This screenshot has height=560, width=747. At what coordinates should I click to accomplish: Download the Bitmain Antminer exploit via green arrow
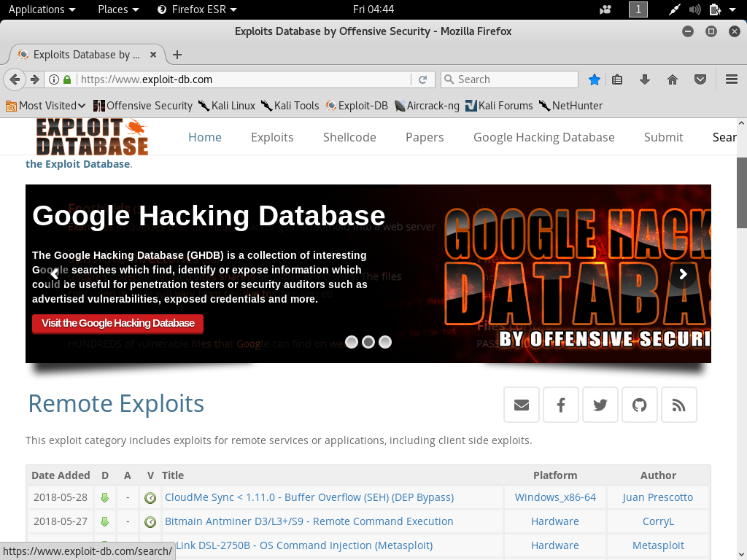105,522
